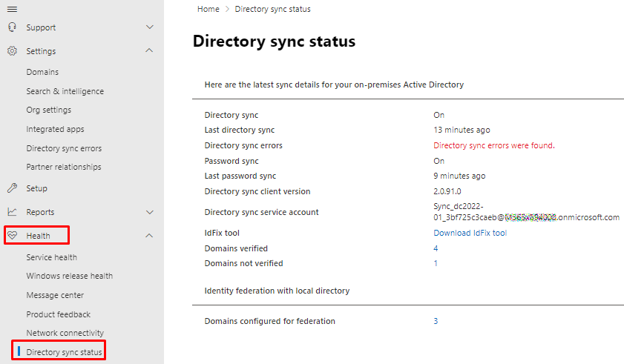This screenshot has height=364, width=624.
Task: Go to Message center
Action: click(55, 295)
